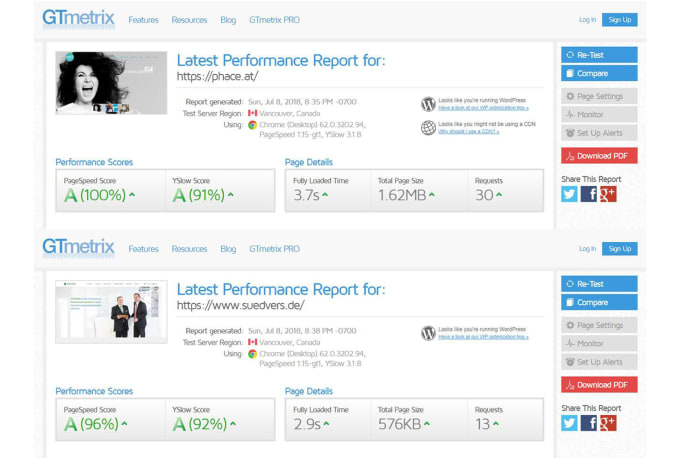Share the phace.at report on Facebook
This screenshot has width=680, height=458.
588,194
